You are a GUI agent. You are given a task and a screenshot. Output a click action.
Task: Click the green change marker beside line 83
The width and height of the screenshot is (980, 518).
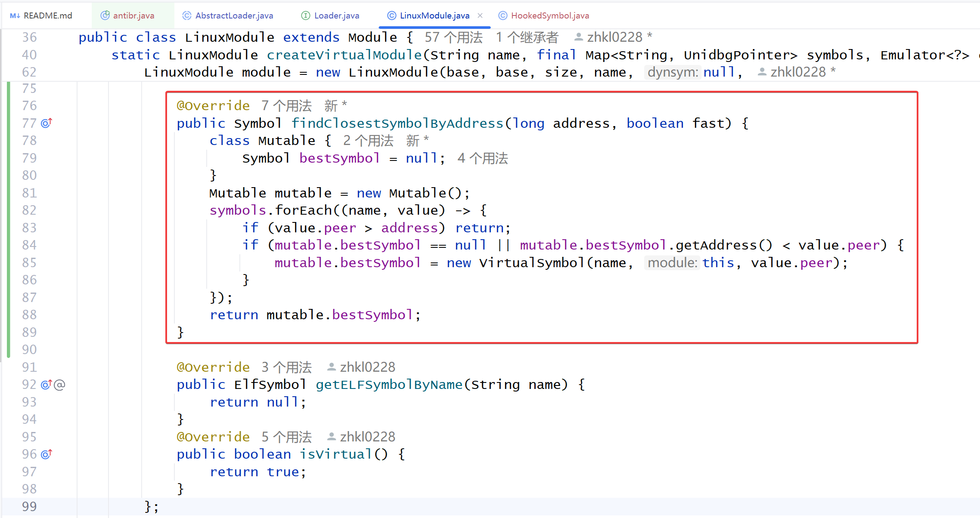9,228
